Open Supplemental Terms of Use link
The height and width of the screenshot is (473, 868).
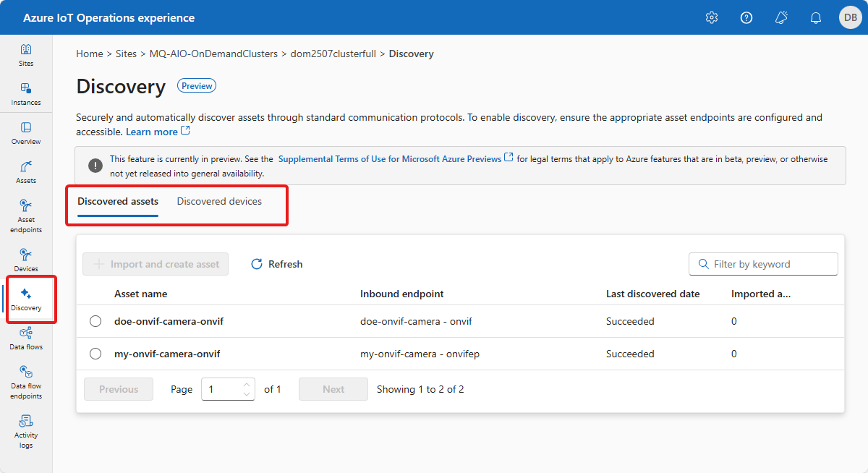click(390, 158)
